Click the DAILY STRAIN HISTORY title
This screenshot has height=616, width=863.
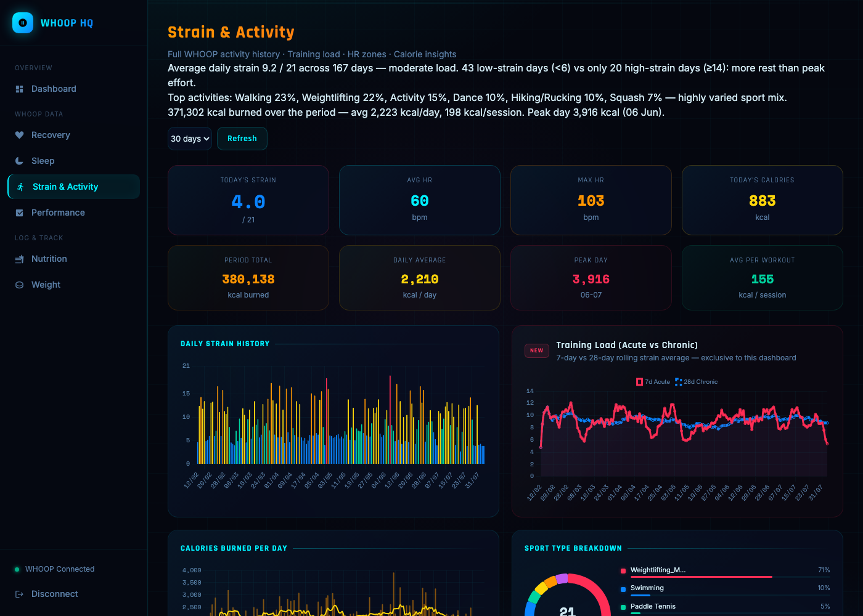click(x=225, y=344)
